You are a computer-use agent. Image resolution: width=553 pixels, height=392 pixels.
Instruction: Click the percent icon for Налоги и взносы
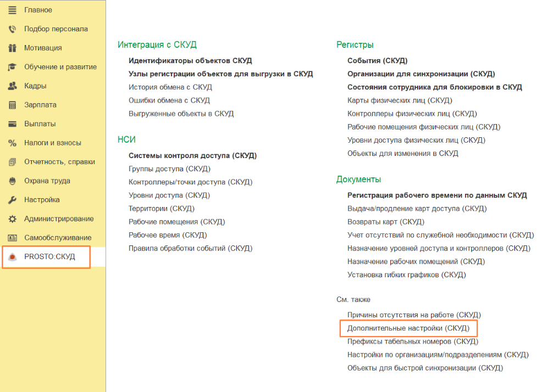12,143
